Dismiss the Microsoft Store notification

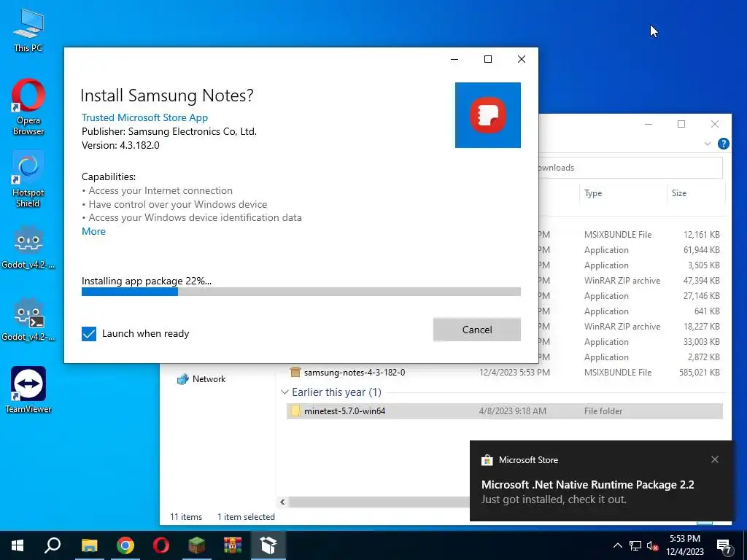point(715,459)
